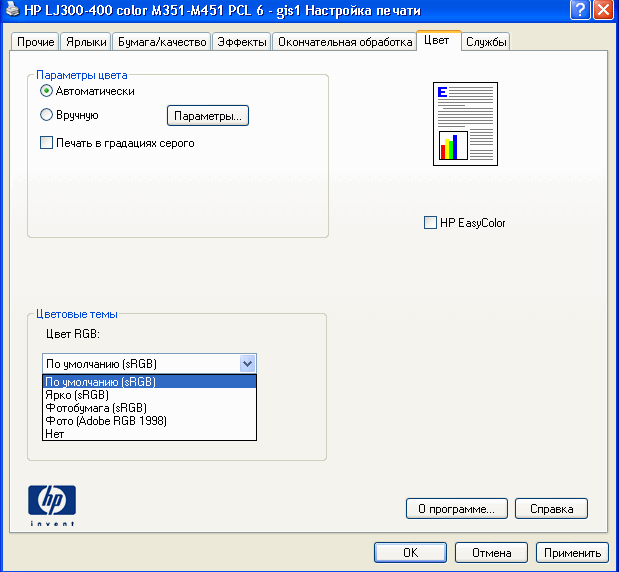Viewport: 619px width, 572px height.
Task: Switch to the Прочие tab
Action: click(36, 42)
